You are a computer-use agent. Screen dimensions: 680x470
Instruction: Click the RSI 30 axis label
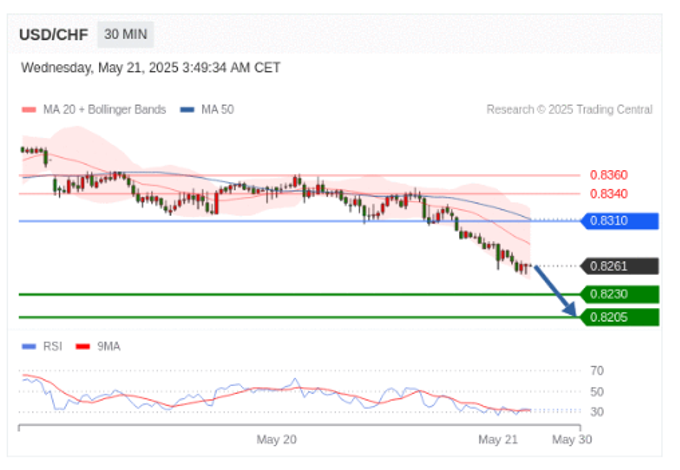(x=597, y=412)
